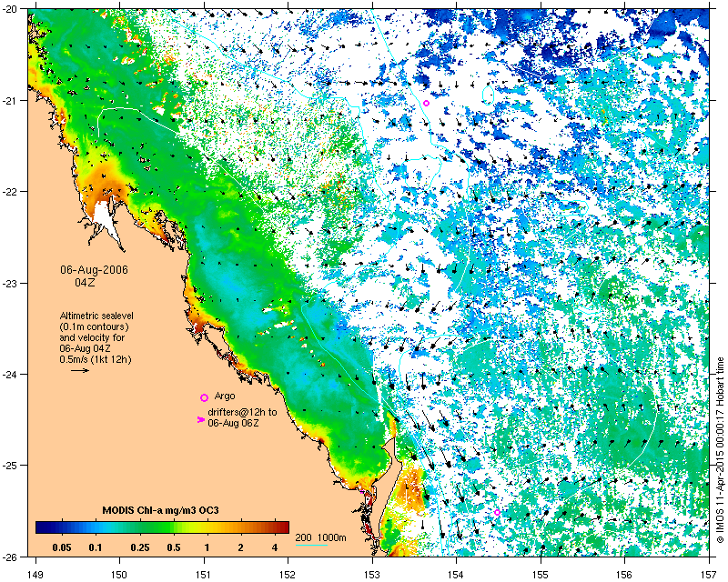The width and height of the screenshot is (728, 582).
Task: Click the 150 longitude axis label
Action: [x=119, y=575]
